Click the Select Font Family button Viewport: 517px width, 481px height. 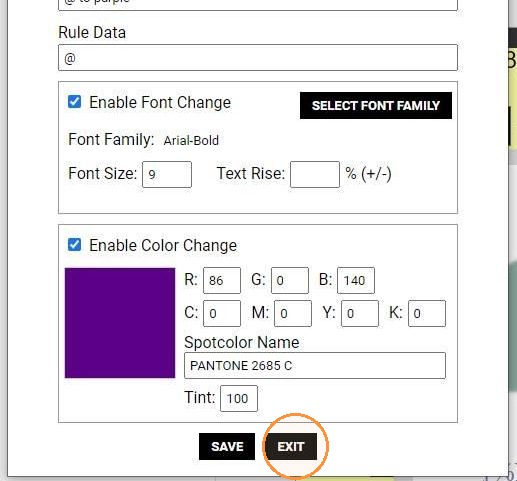pyautogui.click(x=376, y=105)
